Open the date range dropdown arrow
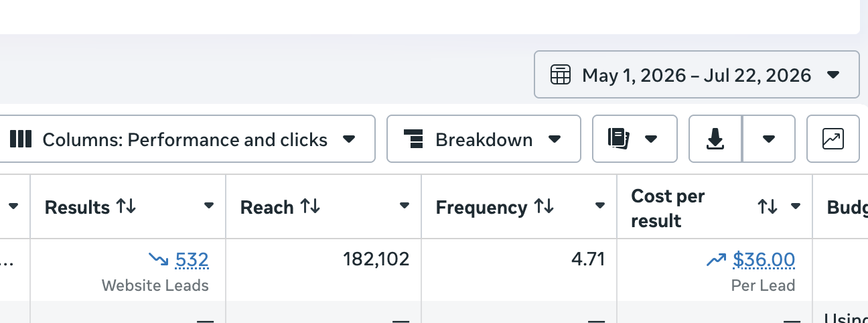The width and height of the screenshot is (868, 323). 833,74
